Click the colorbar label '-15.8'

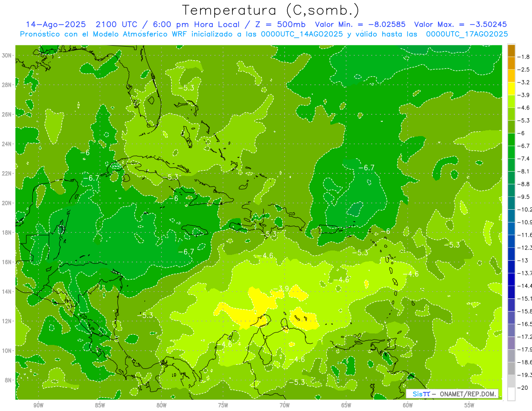[x=525, y=311]
